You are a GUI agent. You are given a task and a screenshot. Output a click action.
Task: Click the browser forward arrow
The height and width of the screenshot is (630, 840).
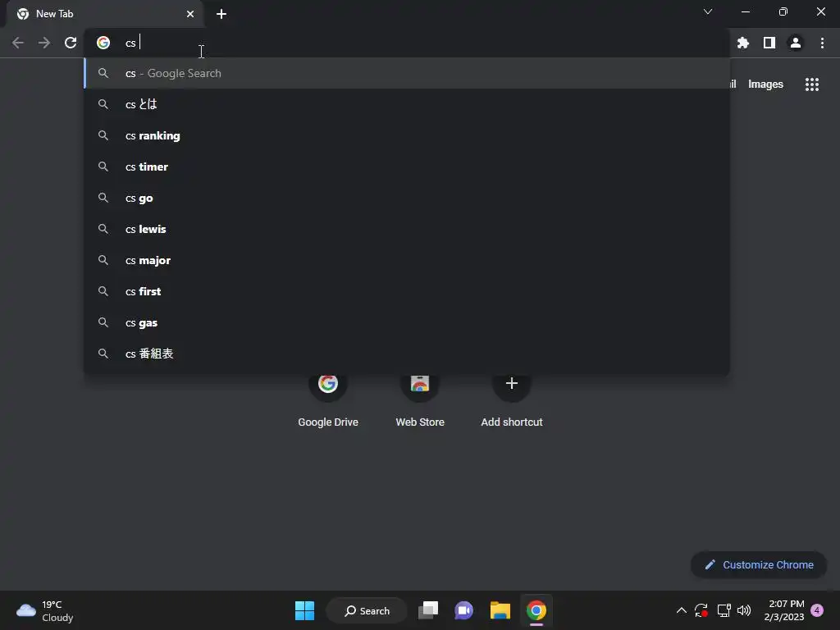(44, 43)
